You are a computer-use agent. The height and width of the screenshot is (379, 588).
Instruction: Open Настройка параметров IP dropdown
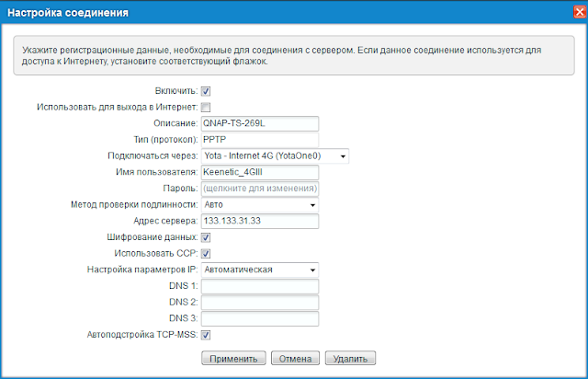point(260,270)
